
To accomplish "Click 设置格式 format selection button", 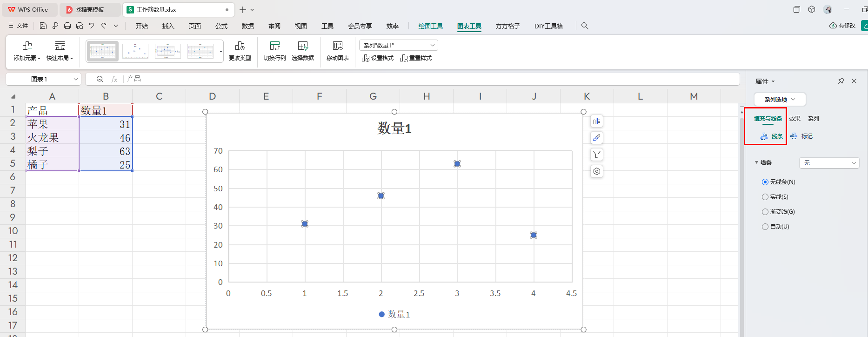I will [x=378, y=58].
